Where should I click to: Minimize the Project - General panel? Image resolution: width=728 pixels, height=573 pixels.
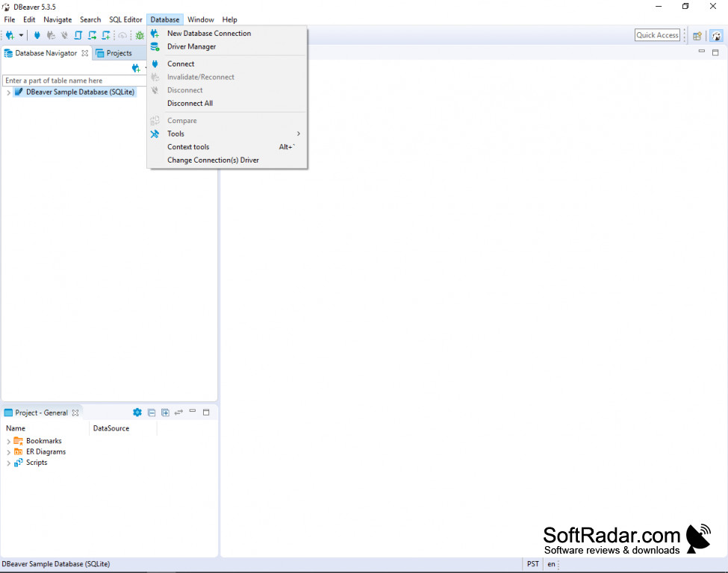point(192,411)
